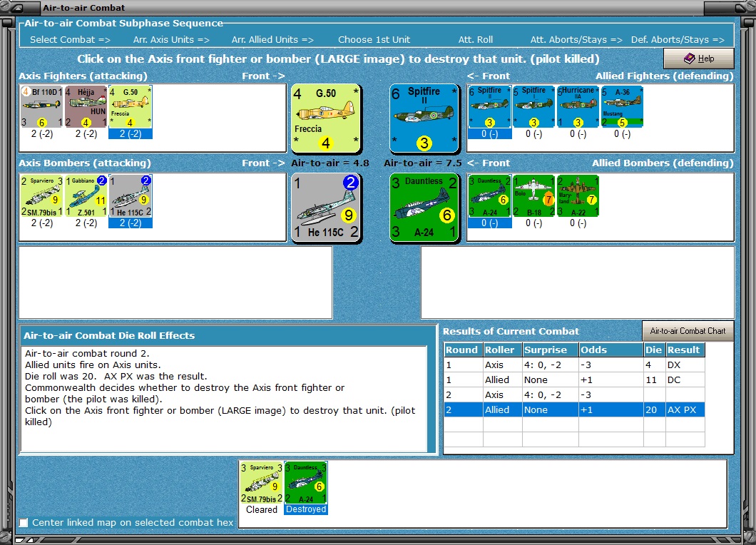Click the first small Spitfire II Allied fighter

(489, 106)
